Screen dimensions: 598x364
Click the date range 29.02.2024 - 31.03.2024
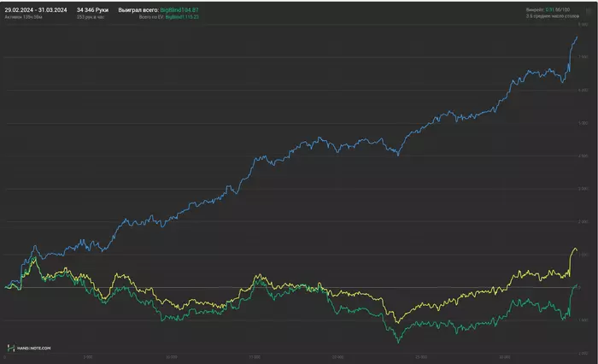(x=36, y=10)
